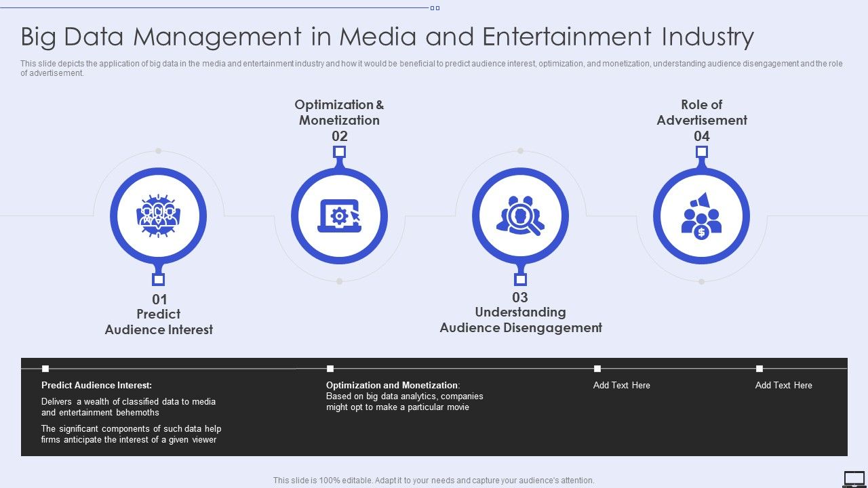The width and height of the screenshot is (868, 488).
Task: Click the white bullet above the first Add Text Here
Action: point(597,369)
